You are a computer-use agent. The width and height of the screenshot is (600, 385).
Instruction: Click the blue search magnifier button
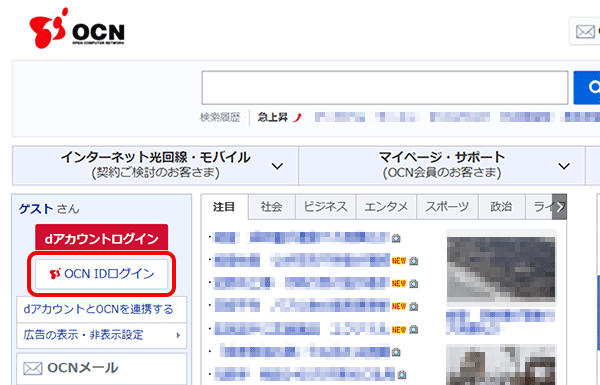pyautogui.click(x=587, y=87)
